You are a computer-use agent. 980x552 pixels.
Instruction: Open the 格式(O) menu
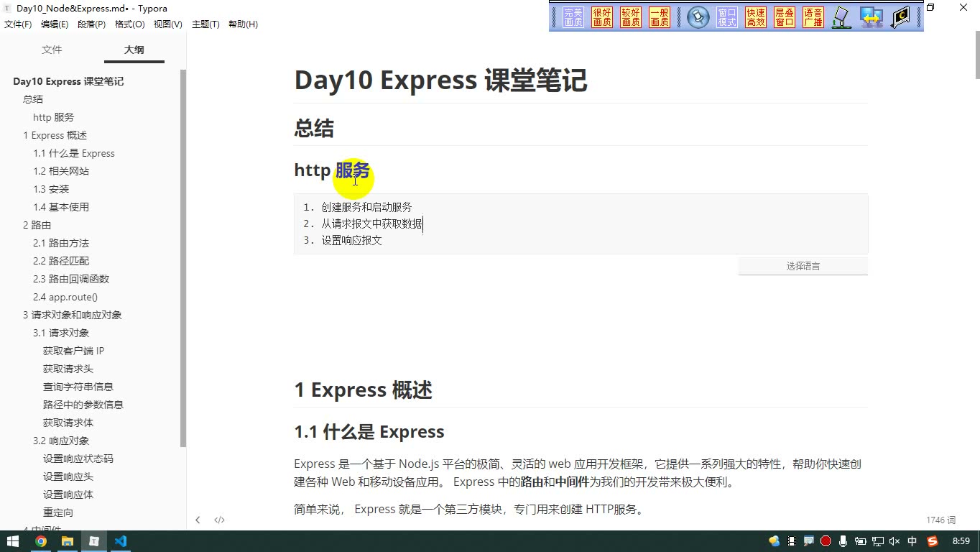click(130, 24)
